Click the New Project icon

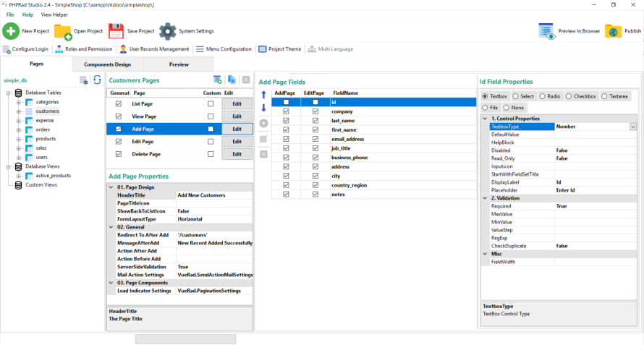pos(11,31)
